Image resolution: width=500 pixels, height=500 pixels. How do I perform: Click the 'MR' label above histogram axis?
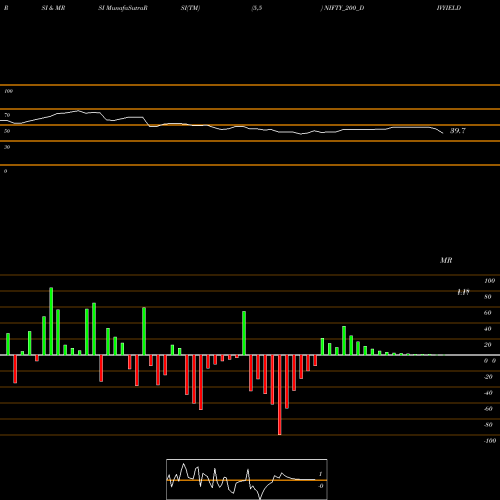tap(446, 260)
